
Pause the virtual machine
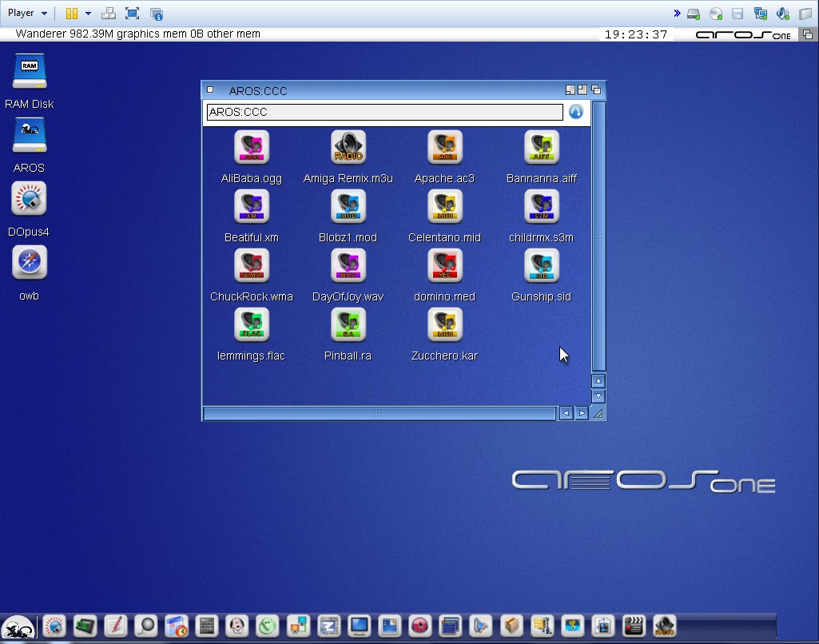coord(71,14)
